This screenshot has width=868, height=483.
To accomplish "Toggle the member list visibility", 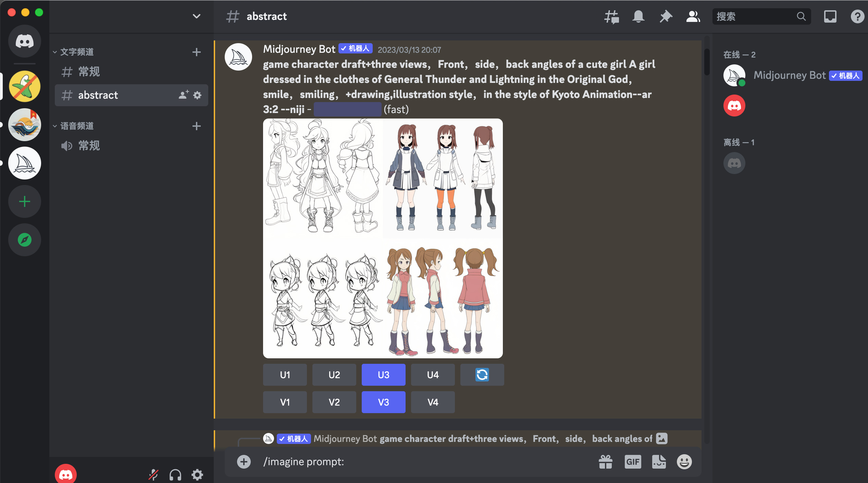I will pos(693,16).
